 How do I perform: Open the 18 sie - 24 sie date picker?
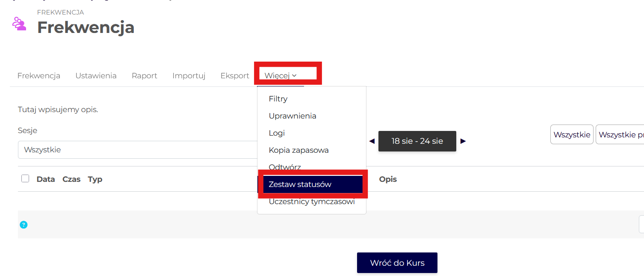point(417,141)
